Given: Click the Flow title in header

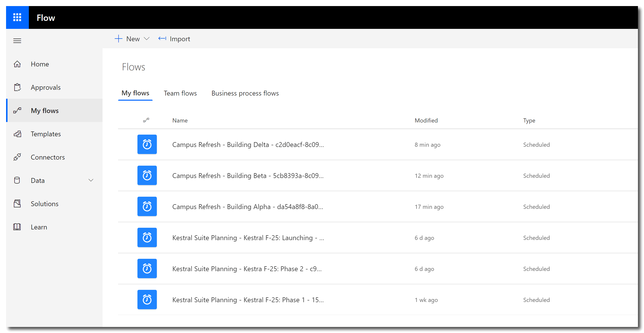Looking at the screenshot, I should tap(46, 18).
